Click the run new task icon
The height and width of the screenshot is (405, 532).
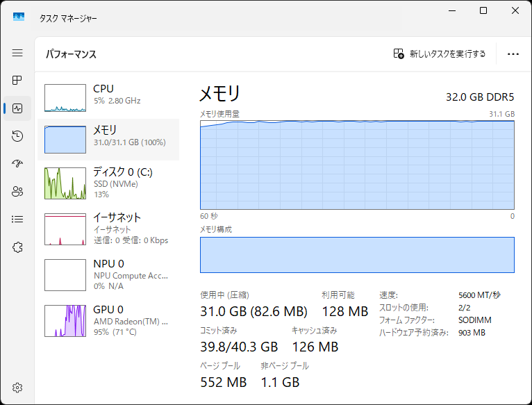click(x=399, y=53)
